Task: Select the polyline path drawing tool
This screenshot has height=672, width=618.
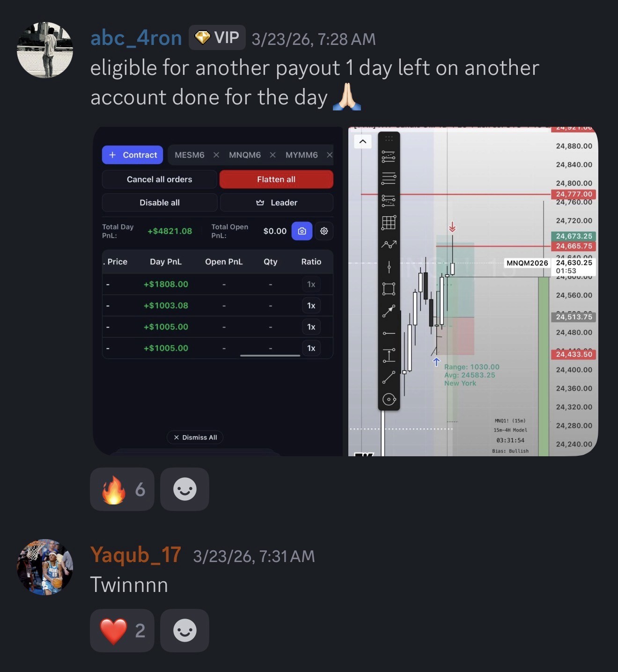Action: [x=389, y=245]
